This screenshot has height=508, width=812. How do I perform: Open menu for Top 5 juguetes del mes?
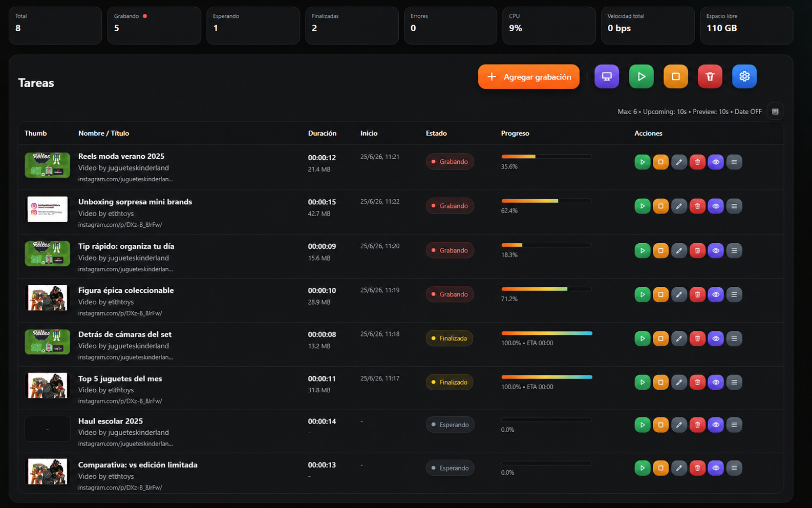click(x=734, y=382)
